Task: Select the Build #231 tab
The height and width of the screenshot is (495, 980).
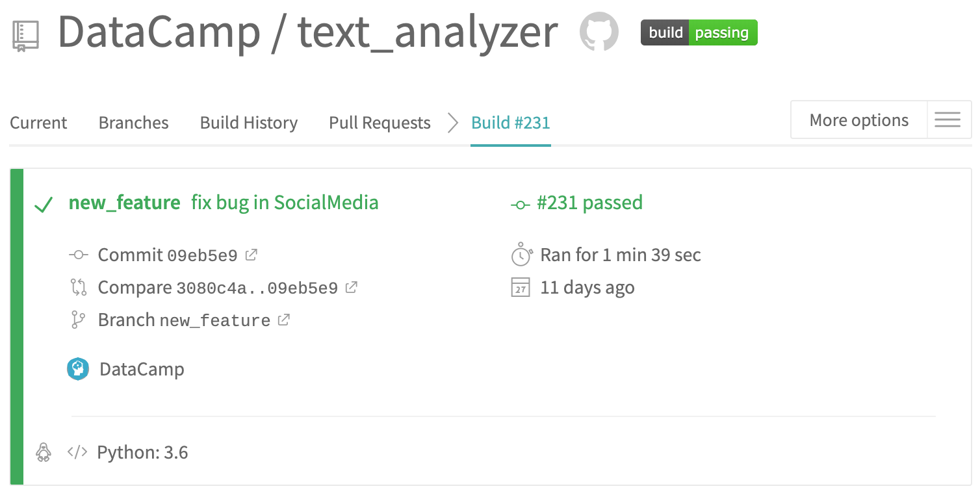Action: [511, 123]
